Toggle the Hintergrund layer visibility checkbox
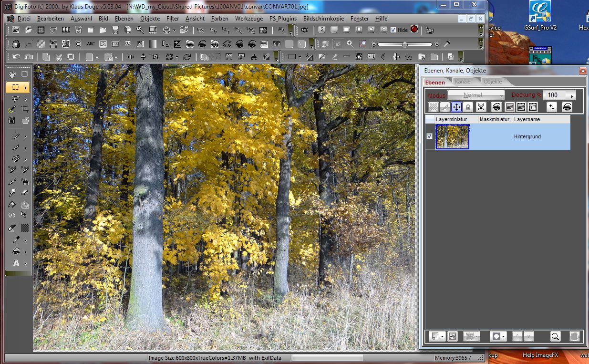Screen dimensions: 589x364 [429, 136]
